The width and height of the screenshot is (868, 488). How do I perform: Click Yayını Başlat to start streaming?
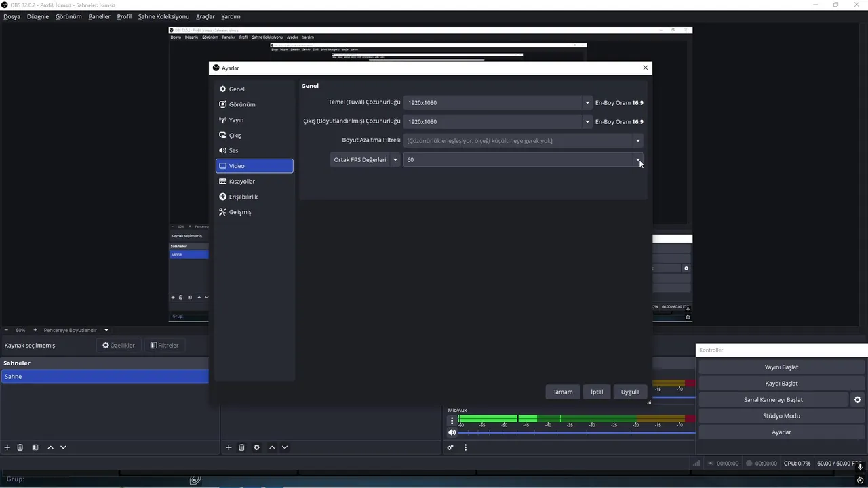tap(781, 367)
